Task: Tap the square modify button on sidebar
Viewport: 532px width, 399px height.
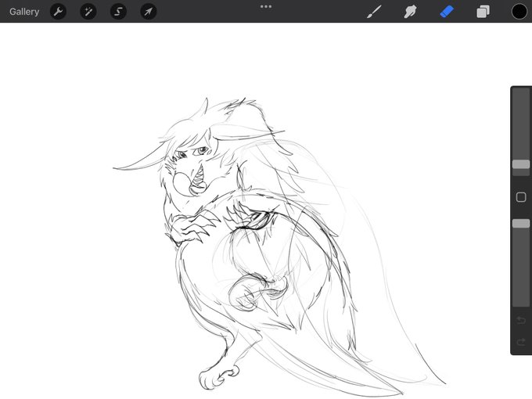Action: tap(521, 197)
